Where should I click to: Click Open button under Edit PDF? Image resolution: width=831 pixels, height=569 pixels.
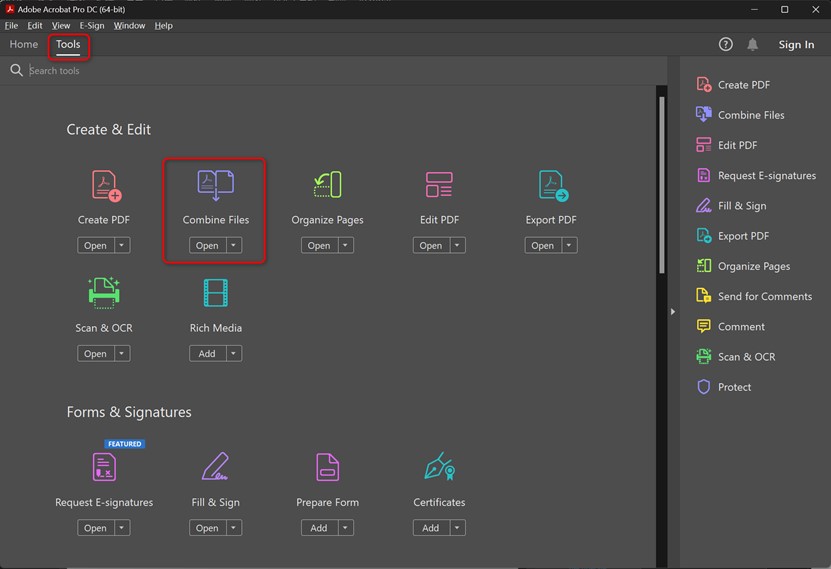click(x=431, y=245)
